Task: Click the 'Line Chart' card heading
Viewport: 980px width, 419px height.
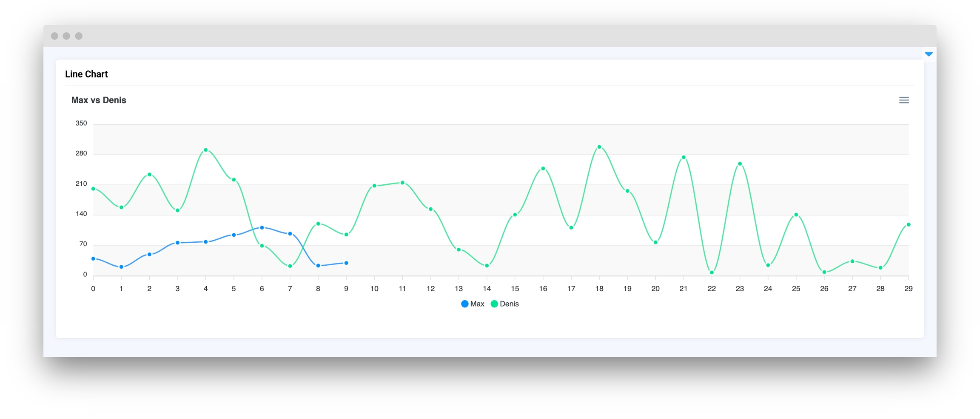Action: [x=86, y=74]
